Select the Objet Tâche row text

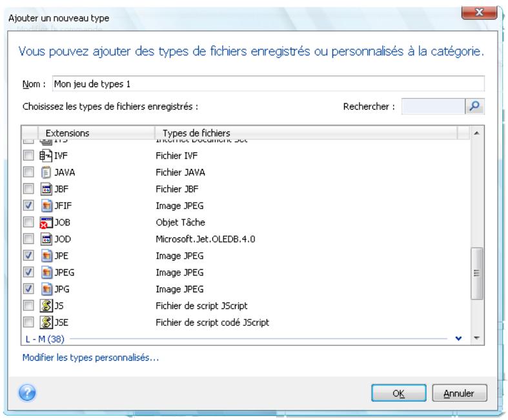pyautogui.click(x=181, y=223)
